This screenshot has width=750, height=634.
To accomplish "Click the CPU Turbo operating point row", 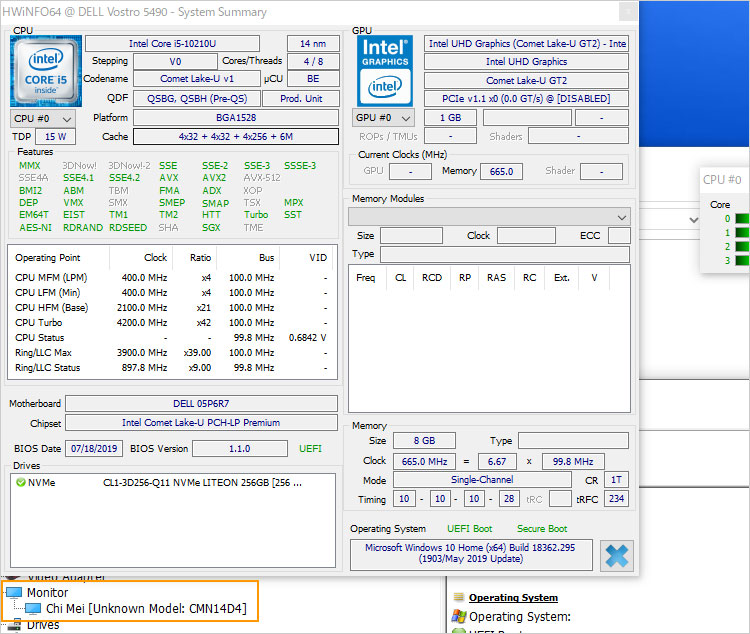I will (171, 323).
